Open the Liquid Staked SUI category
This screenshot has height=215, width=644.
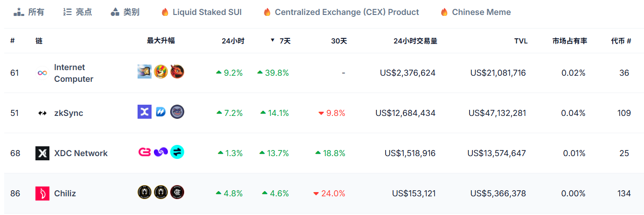coord(202,12)
